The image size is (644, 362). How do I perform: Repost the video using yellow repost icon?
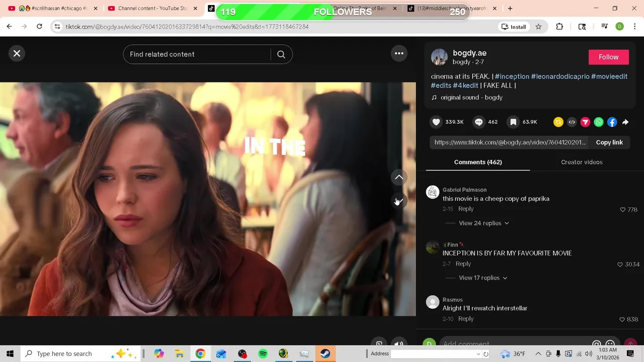pyautogui.click(x=558, y=122)
